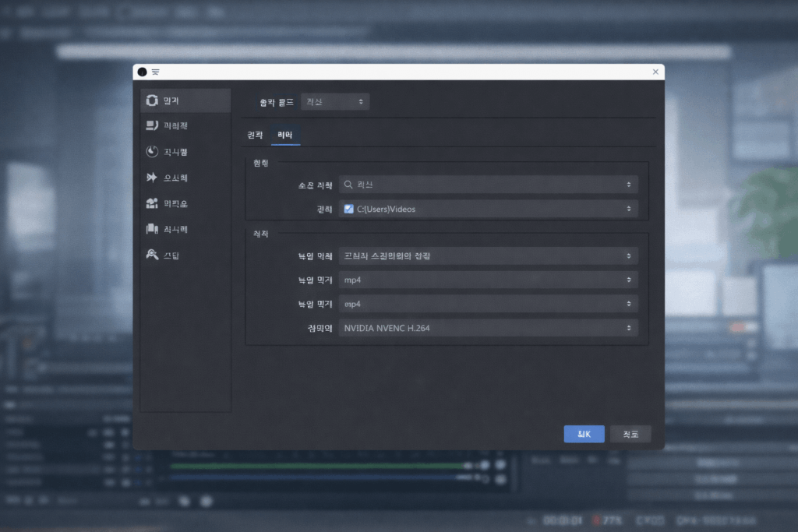Screen dimensions: 798x532
Task: Open the NVIDIA NVENC H.264 encoder dropdown
Action: click(488, 328)
